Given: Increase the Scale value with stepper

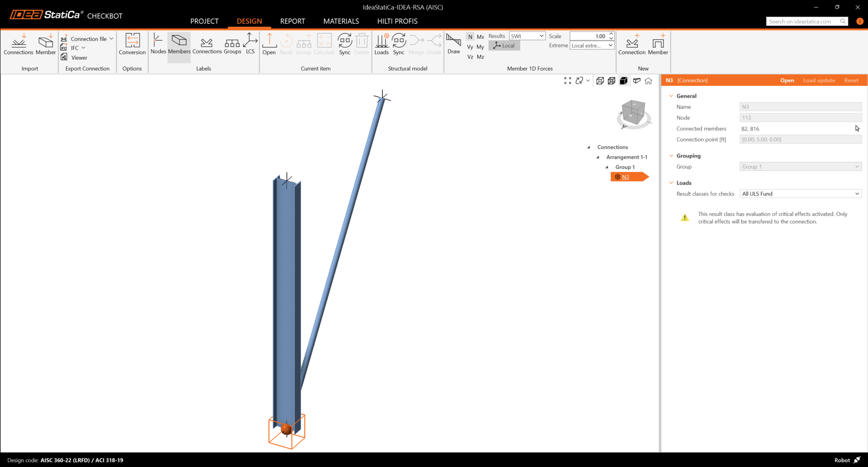Looking at the screenshot, I should coord(611,34).
